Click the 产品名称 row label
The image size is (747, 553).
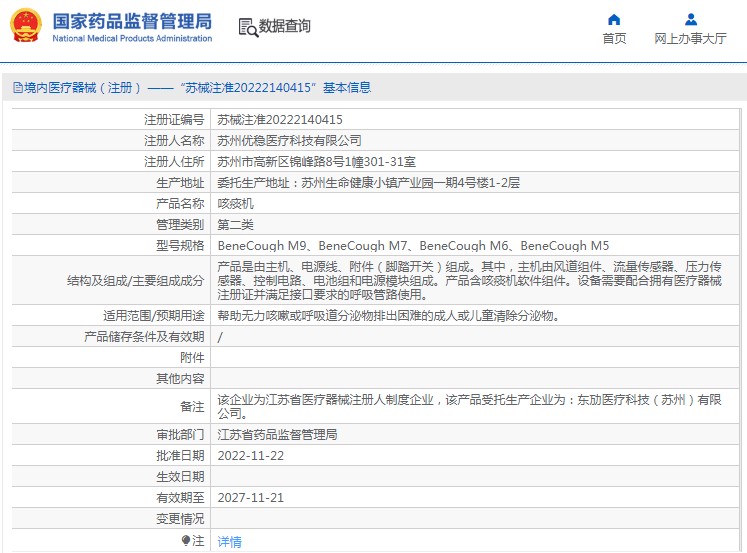coord(180,204)
